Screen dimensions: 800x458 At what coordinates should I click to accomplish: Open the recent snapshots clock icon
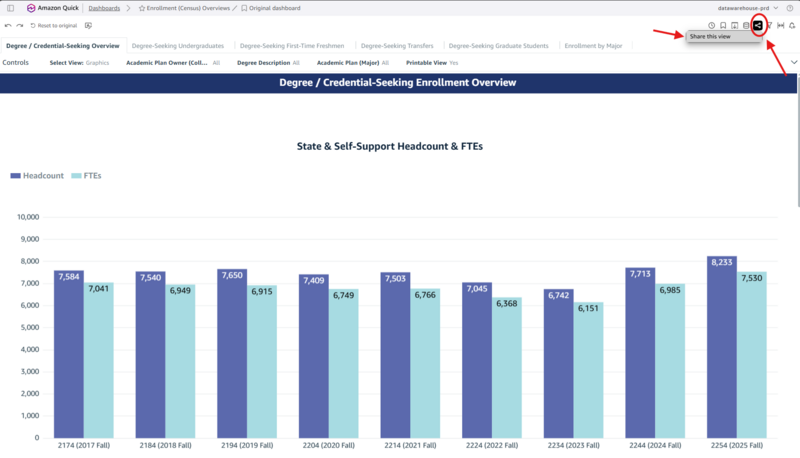coord(711,26)
